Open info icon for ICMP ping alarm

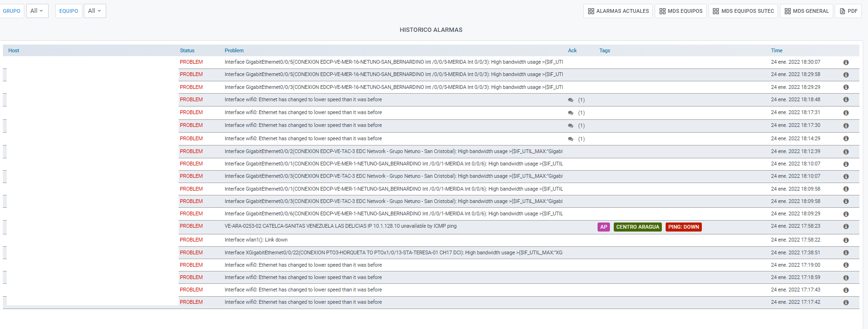(x=846, y=226)
